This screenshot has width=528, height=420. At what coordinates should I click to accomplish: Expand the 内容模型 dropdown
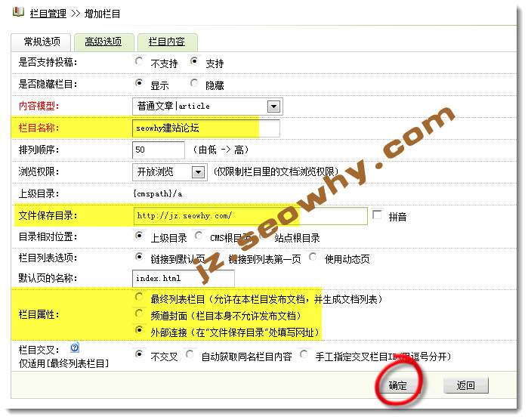tap(273, 107)
